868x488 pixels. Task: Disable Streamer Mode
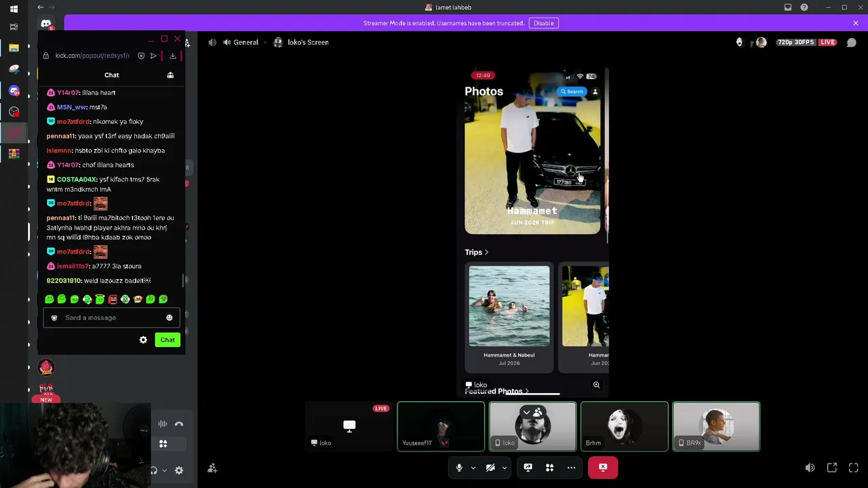click(544, 23)
